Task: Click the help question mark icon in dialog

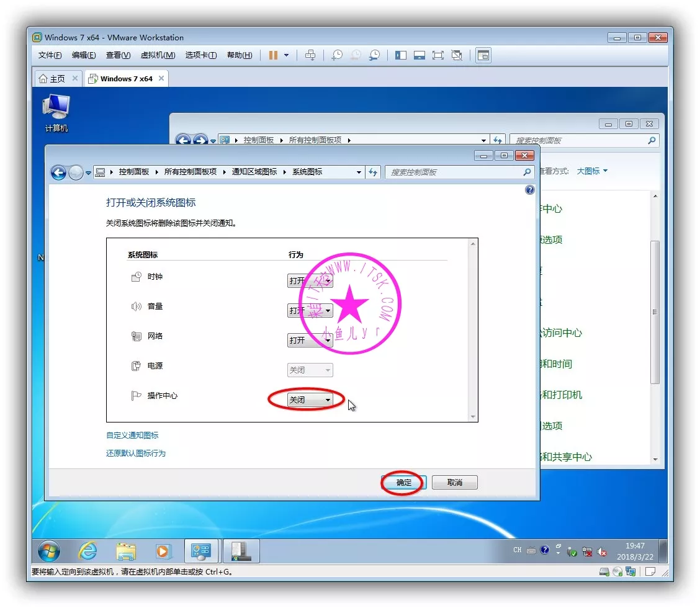Action: click(x=529, y=190)
